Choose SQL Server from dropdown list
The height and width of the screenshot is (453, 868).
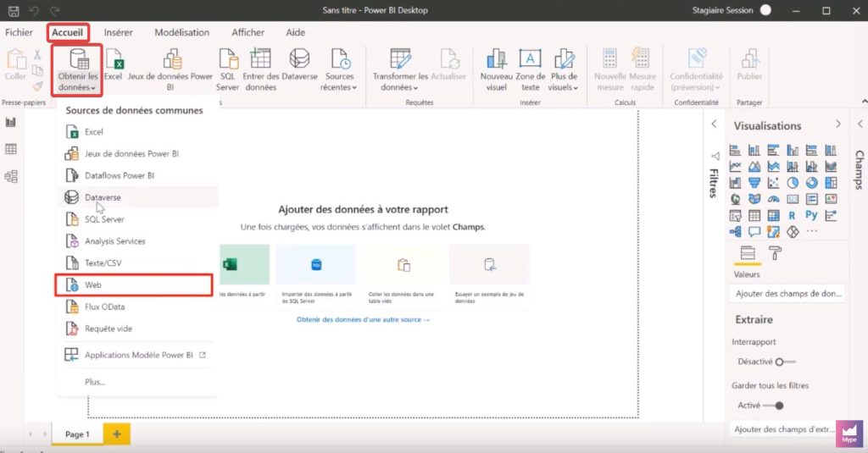tap(138, 219)
